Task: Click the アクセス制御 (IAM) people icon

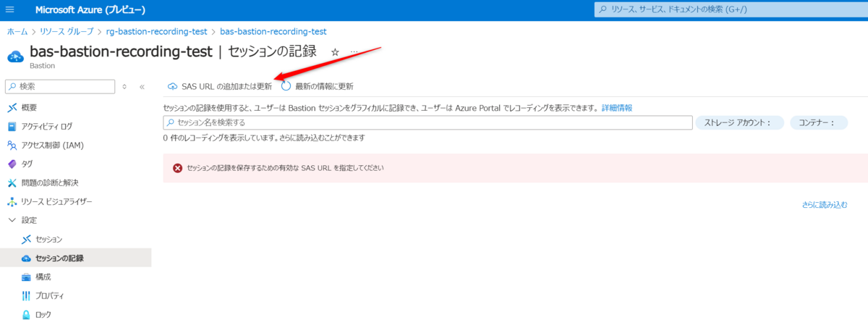Action: click(x=12, y=145)
